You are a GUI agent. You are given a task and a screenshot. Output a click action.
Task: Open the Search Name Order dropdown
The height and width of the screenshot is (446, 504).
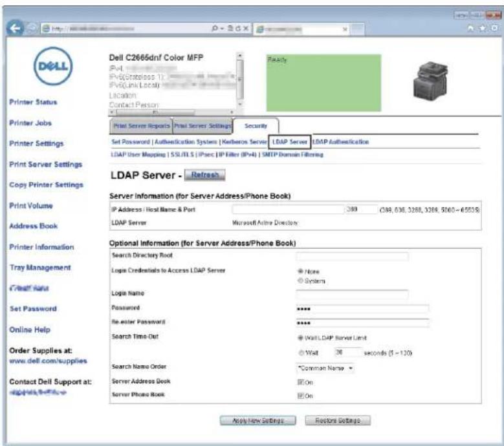pyautogui.click(x=325, y=368)
